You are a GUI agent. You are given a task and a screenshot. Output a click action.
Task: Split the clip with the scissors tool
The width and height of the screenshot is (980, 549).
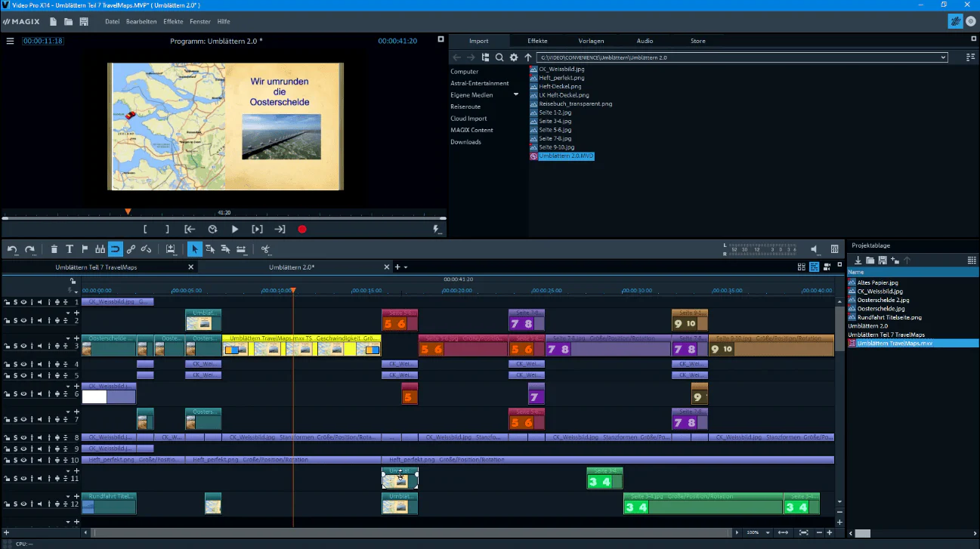coord(265,249)
